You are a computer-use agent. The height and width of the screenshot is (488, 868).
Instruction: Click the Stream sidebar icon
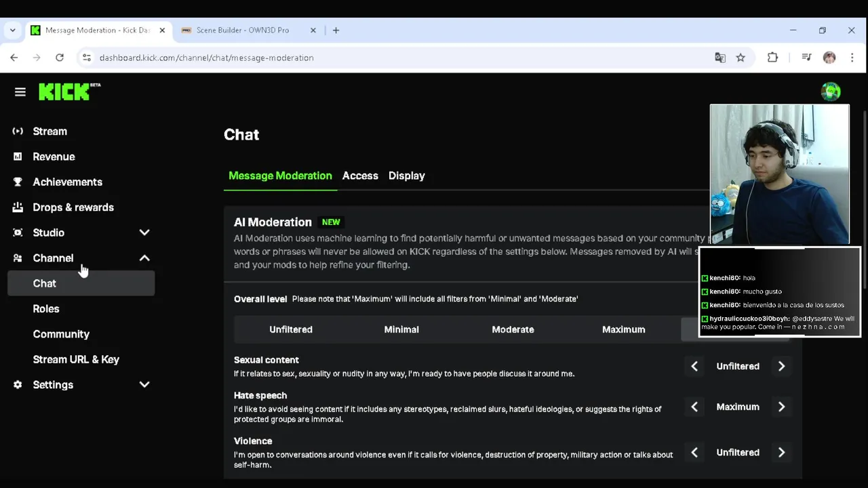coord(18,131)
